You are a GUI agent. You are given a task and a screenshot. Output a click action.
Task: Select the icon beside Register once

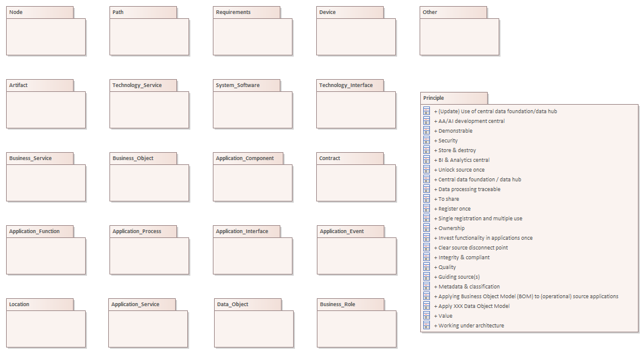(427, 209)
